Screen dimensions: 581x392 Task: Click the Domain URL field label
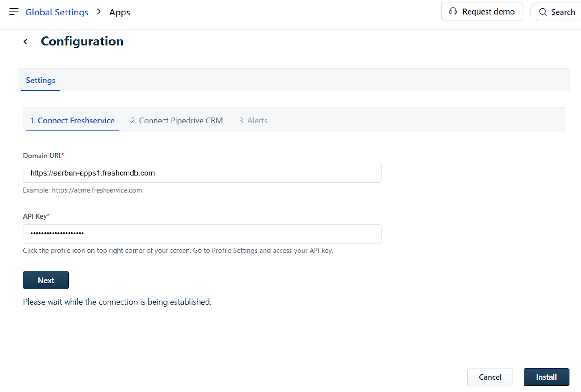tap(44, 156)
